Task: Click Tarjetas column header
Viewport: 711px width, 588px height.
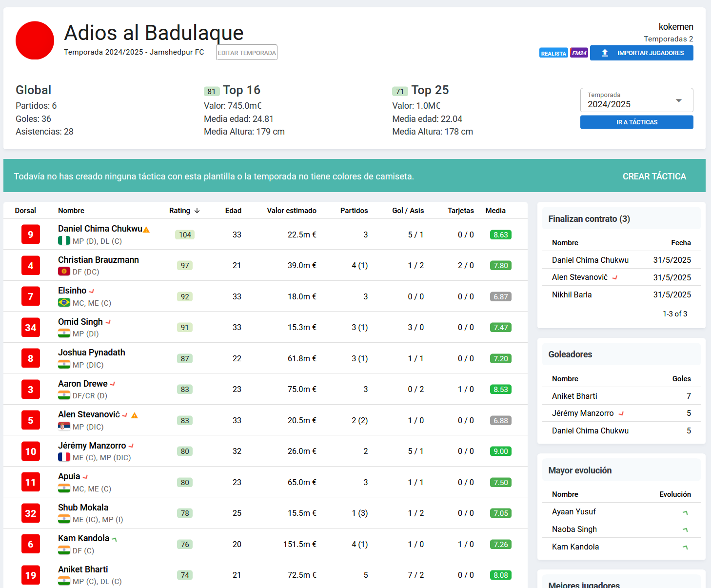Action: pyautogui.click(x=461, y=211)
